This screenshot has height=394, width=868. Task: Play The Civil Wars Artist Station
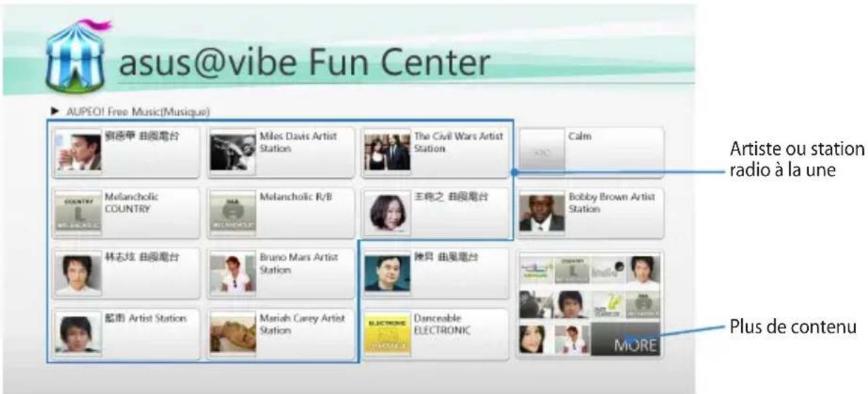coord(436,152)
